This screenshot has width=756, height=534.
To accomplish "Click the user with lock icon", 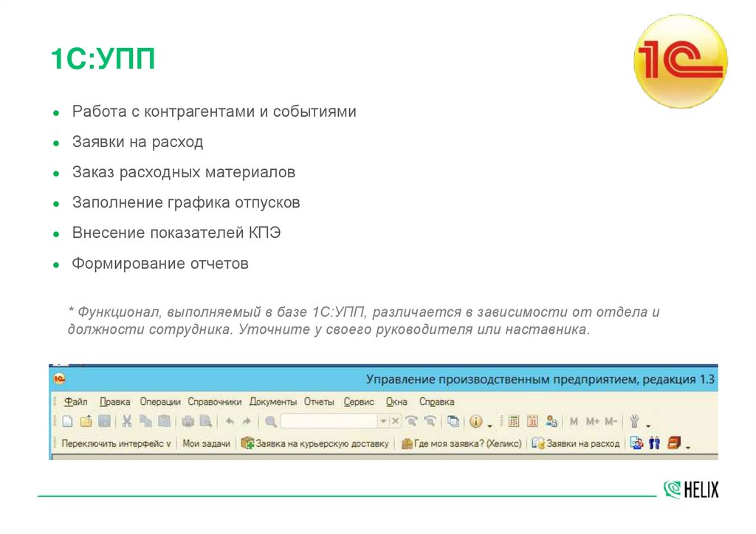I will (x=551, y=422).
